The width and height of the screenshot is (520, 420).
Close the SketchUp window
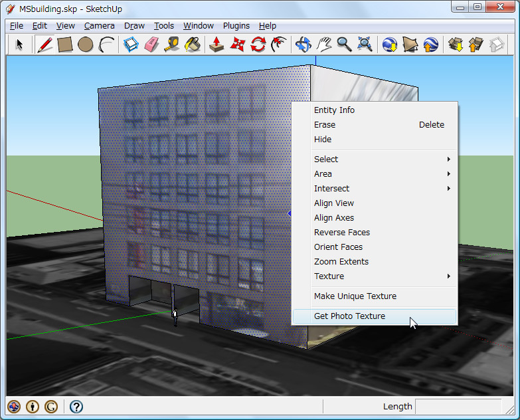[x=501, y=7]
